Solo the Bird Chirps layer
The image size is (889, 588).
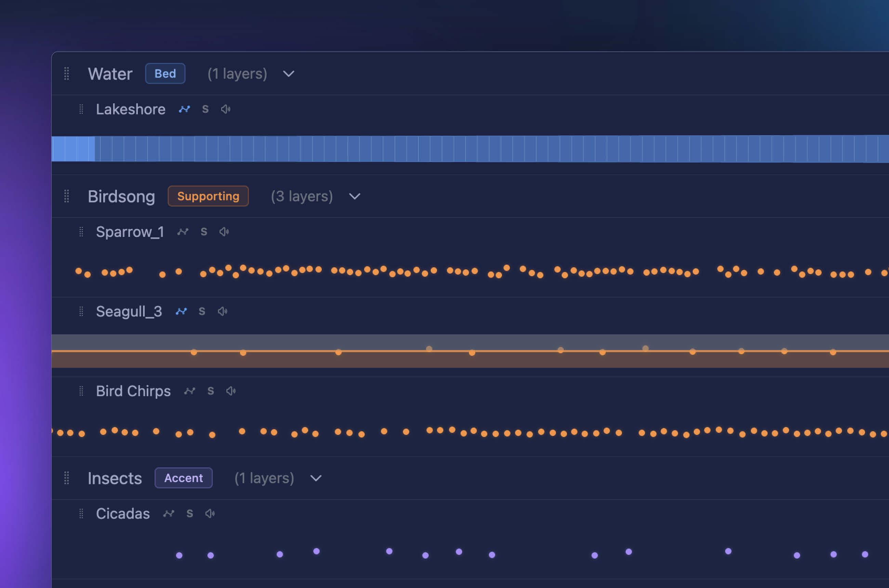coord(211,391)
